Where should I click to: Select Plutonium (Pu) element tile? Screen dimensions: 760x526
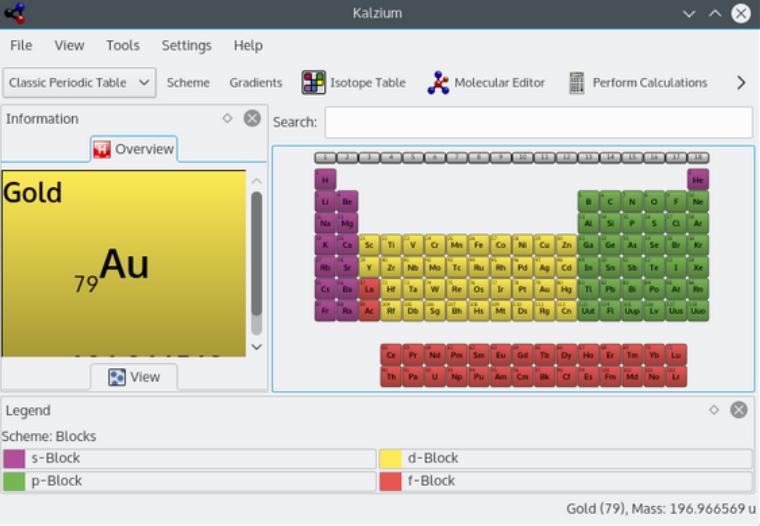click(479, 376)
